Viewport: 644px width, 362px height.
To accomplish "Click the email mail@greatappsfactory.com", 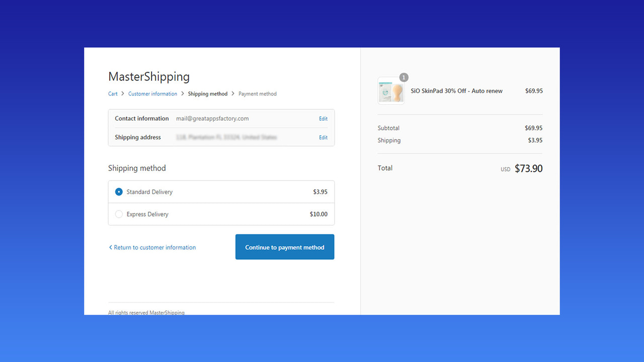I will click(212, 118).
